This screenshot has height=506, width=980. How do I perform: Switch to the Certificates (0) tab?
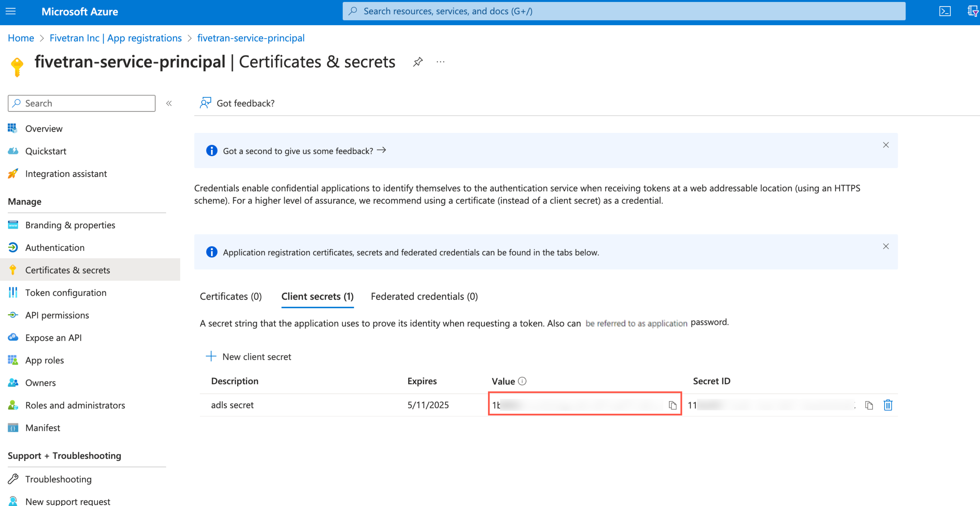[x=231, y=296]
